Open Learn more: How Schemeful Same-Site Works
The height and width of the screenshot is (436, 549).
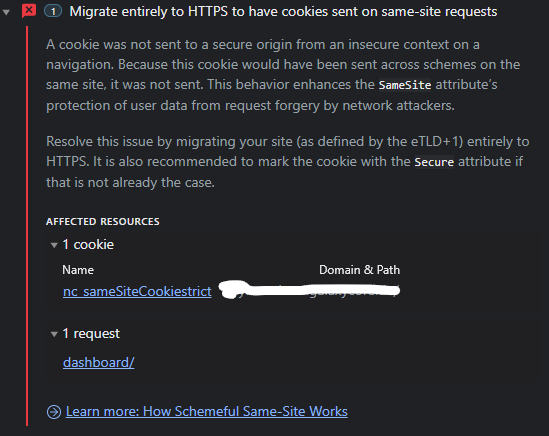(x=207, y=411)
